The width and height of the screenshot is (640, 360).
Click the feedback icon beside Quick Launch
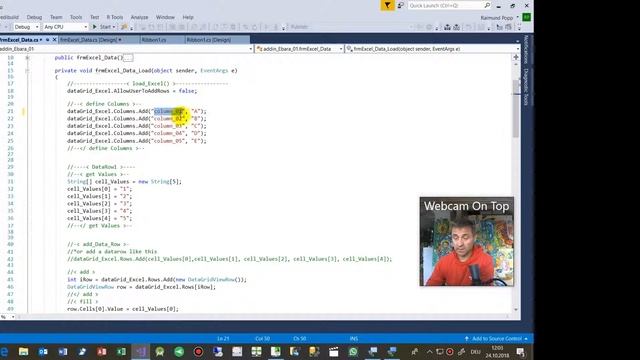(401, 5)
